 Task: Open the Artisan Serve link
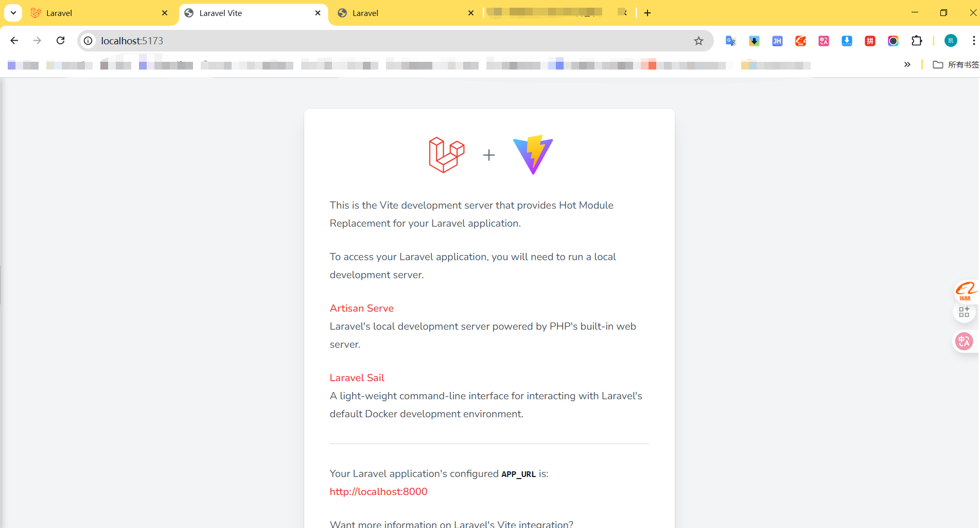point(362,308)
